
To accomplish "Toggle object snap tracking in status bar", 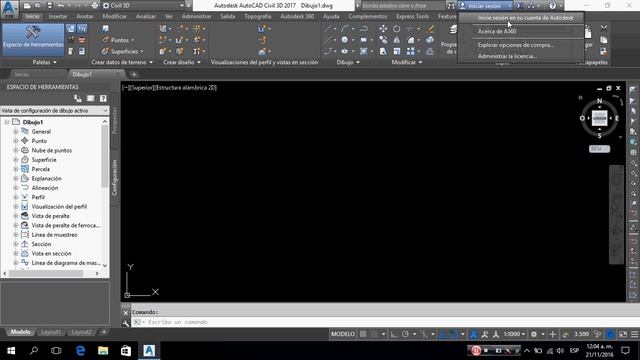I will 442,334.
